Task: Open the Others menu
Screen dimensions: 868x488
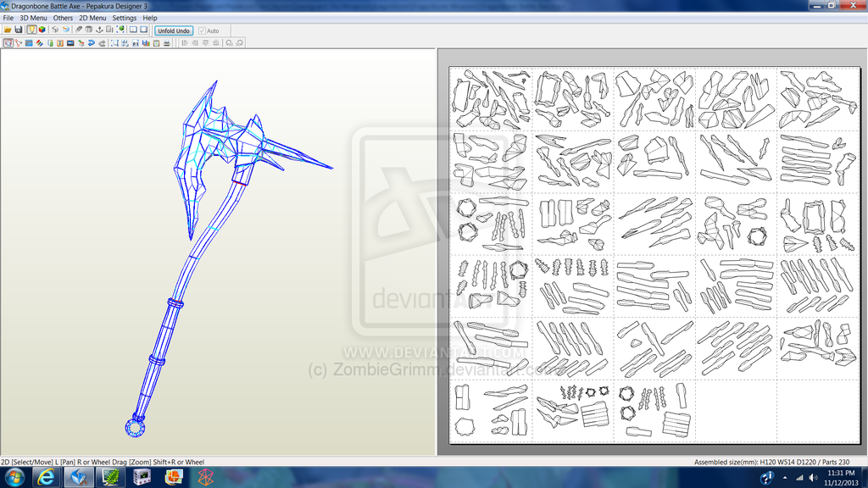Action: (x=63, y=18)
